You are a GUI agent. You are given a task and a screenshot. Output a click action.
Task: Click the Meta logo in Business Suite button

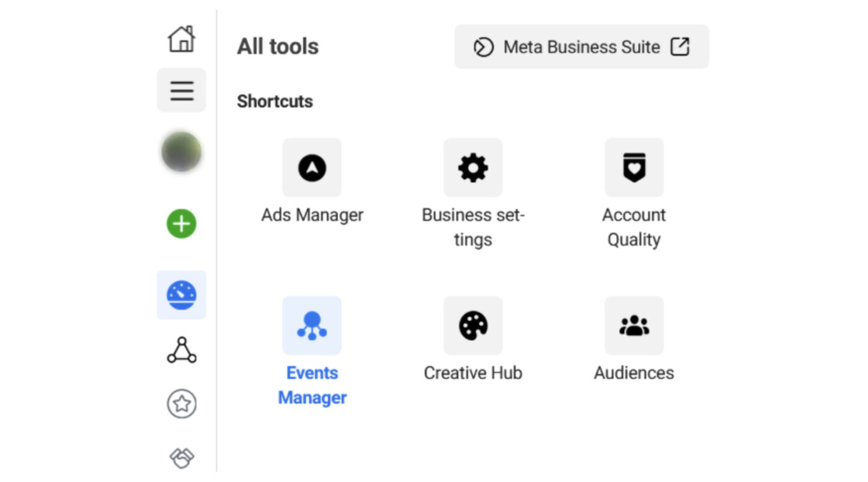[484, 47]
